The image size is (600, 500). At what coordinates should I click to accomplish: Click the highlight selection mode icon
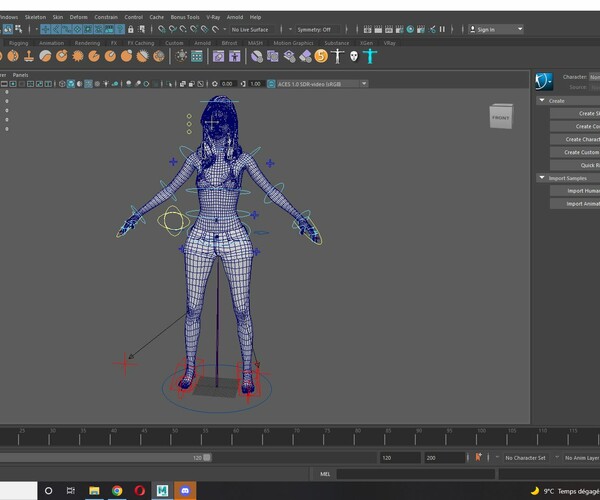[141, 29]
